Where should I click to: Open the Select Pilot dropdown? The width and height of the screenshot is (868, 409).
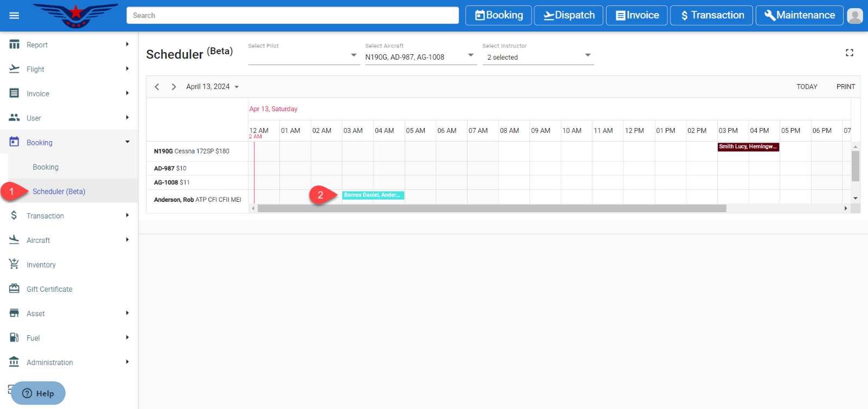tap(304, 55)
